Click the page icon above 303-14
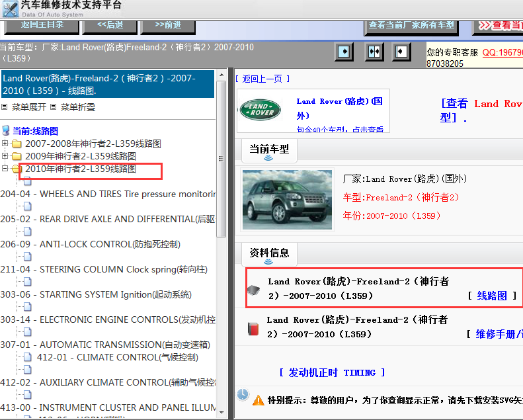Image resolution: width=523 pixels, height=420 pixels. click(x=27, y=307)
